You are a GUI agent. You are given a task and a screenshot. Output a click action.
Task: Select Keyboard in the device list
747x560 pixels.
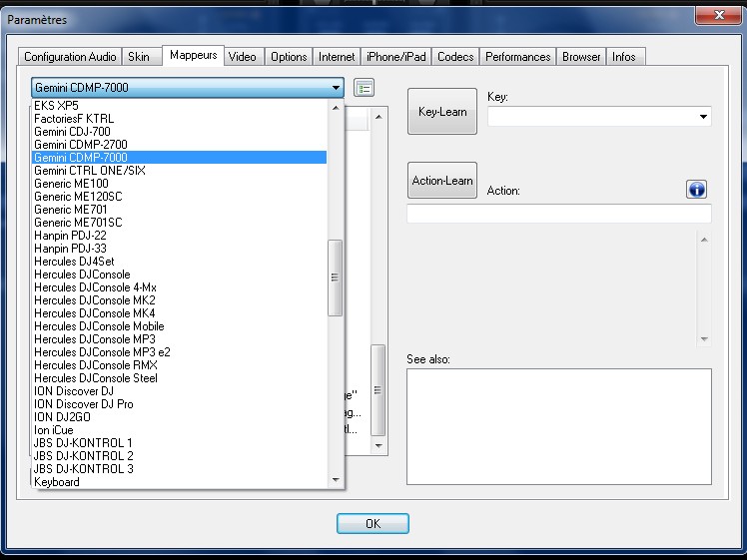point(179,482)
